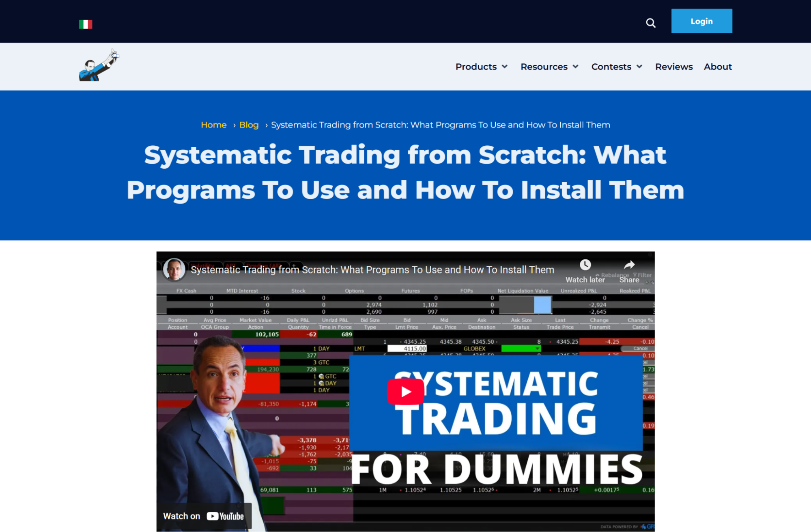
Task: Go to Home breadcrumb link
Action: click(214, 125)
